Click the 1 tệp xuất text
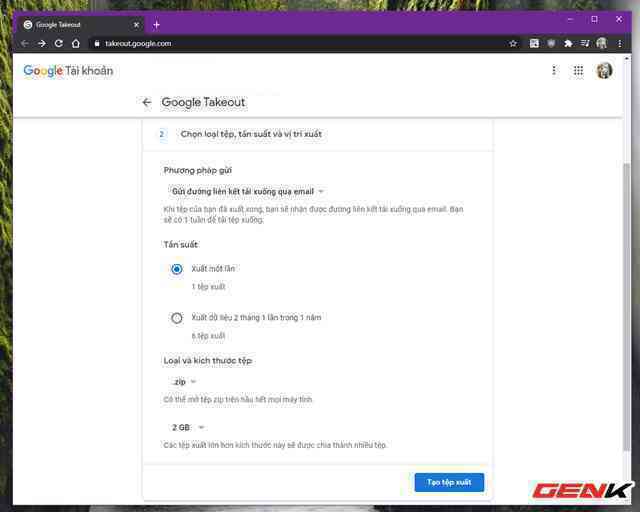The height and width of the screenshot is (512, 640). pos(209,287)
